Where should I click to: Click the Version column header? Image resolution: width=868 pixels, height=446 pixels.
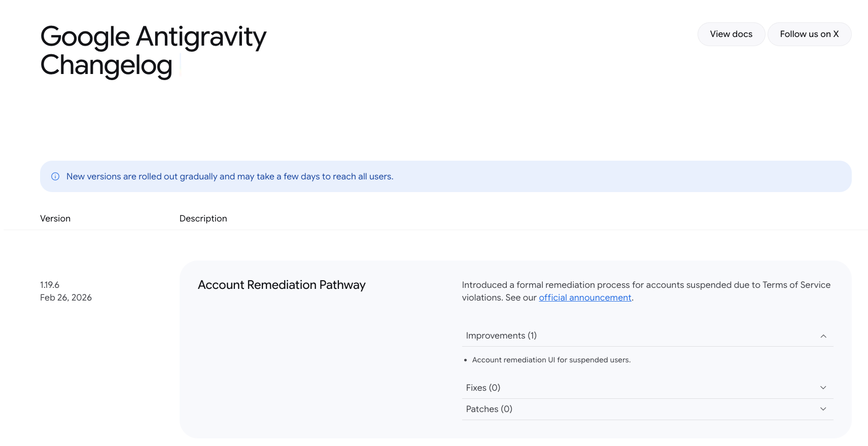point(55,218)
